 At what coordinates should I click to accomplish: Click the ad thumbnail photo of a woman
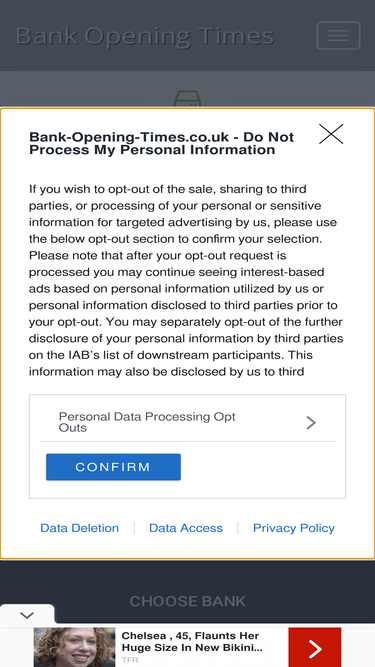coord(74,647)
